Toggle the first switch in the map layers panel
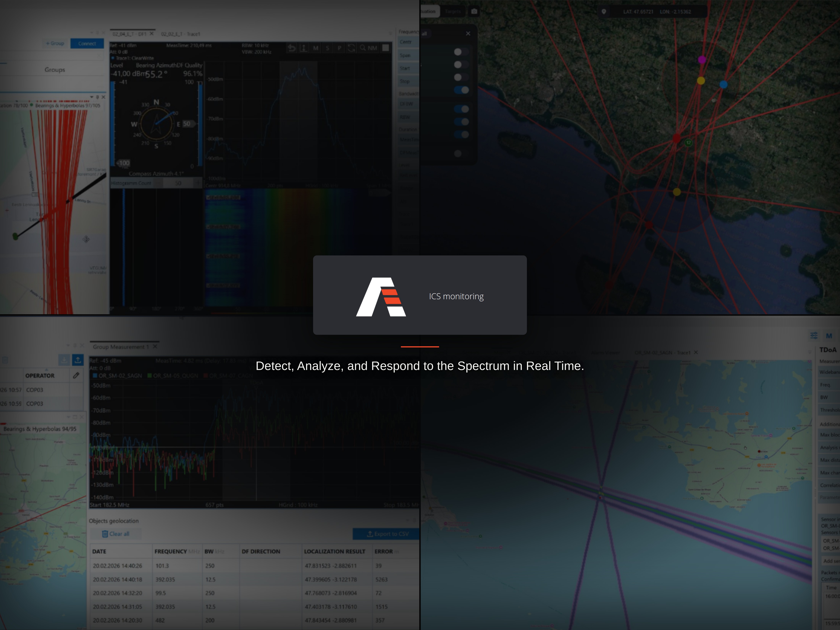The image size is (840, 630). (x=461, y=52)
